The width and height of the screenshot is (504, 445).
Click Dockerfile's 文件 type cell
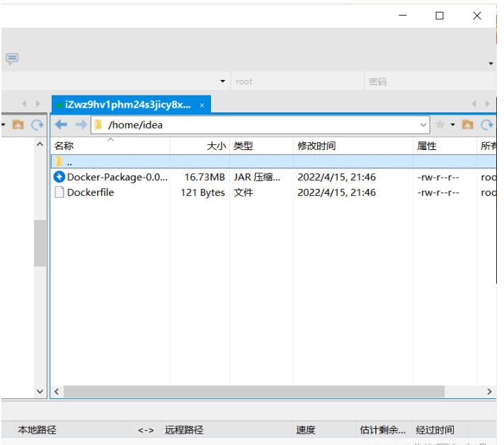[244, 192]
